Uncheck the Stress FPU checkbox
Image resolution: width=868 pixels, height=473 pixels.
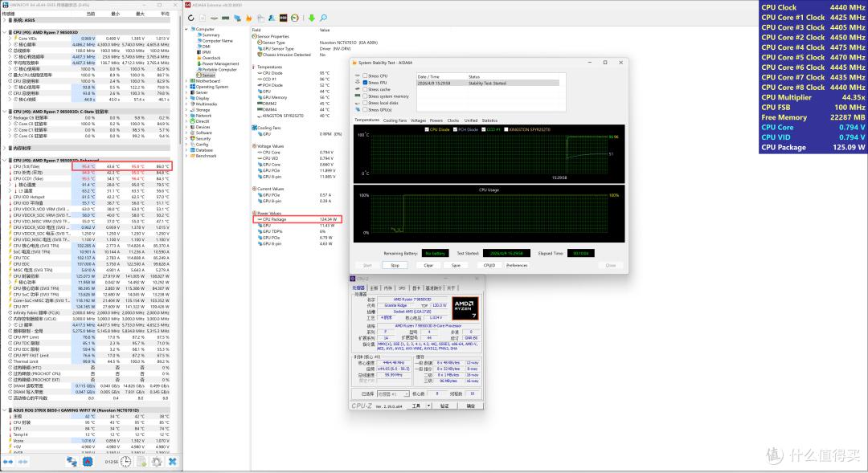(x=365, y=83)
